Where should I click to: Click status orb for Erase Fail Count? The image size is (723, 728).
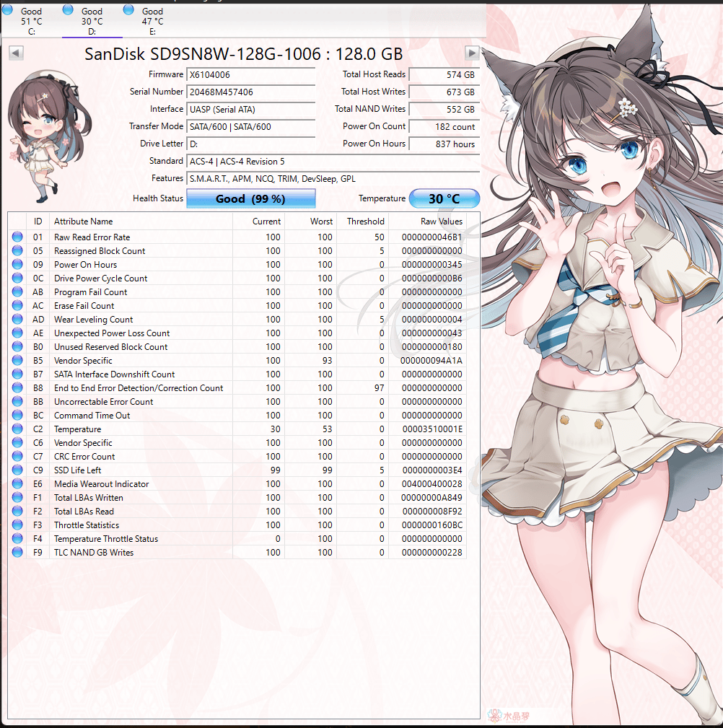pos(17,305)
